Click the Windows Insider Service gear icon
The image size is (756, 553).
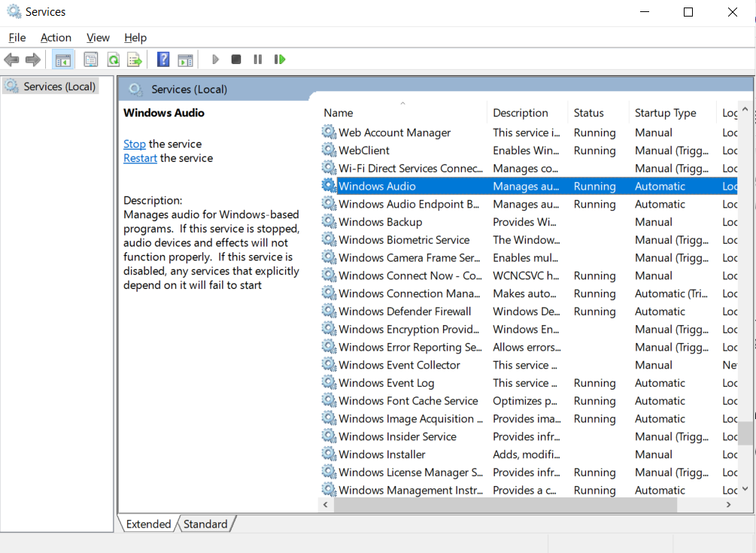[x=329, y=436]
